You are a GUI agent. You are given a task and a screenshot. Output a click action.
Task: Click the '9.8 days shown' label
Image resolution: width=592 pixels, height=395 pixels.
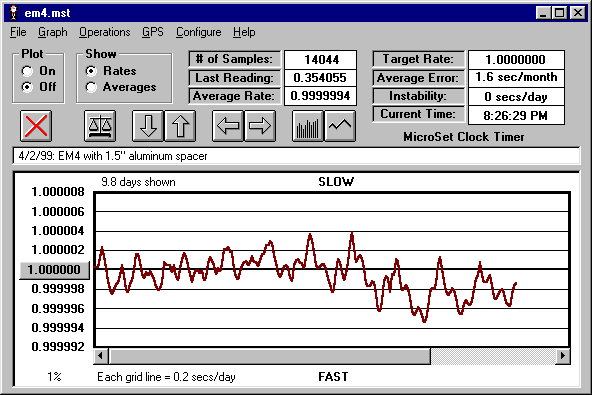pos(138,182)
